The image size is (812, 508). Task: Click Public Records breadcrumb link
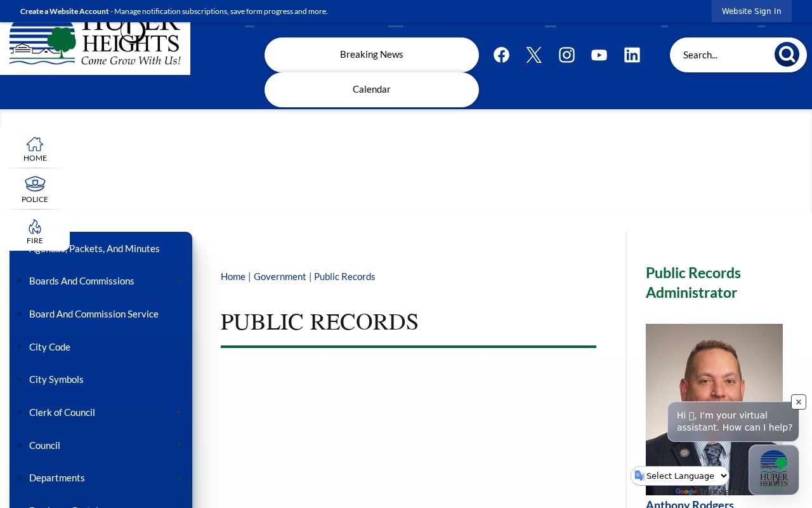tap(344, 276)
